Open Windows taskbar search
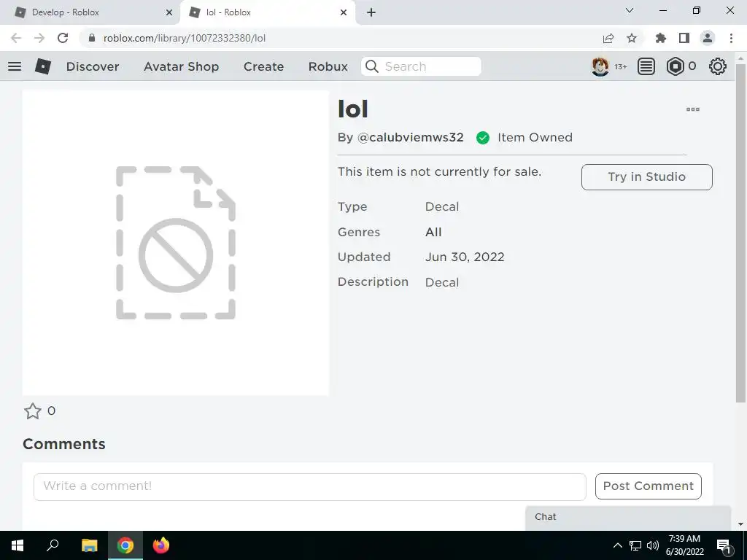 [x=53, y=545]
